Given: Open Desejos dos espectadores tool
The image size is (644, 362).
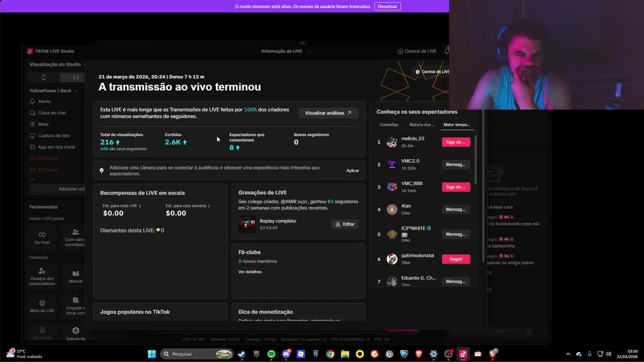Looking at the screenshot, I should 42,277.
